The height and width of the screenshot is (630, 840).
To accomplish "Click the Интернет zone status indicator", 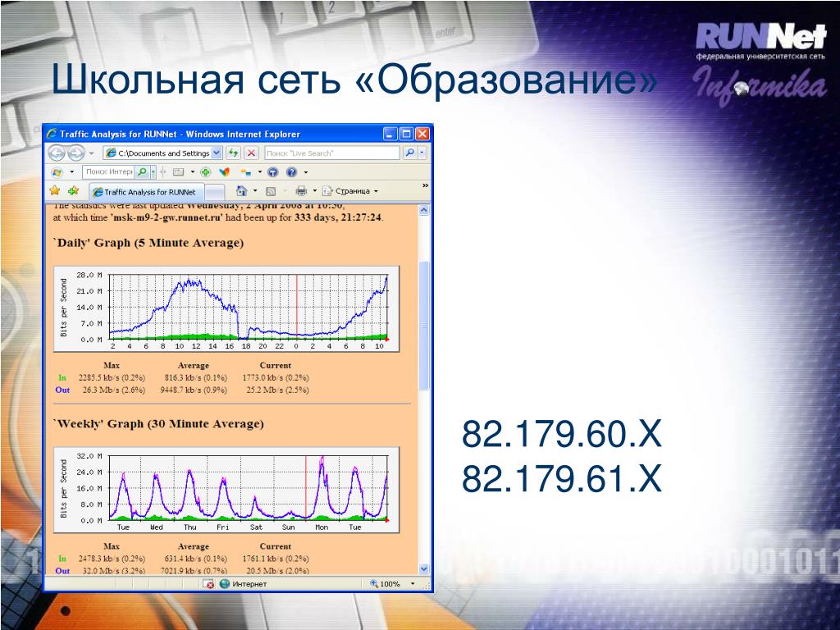I will pyautogui.click(x=243, y=584).
